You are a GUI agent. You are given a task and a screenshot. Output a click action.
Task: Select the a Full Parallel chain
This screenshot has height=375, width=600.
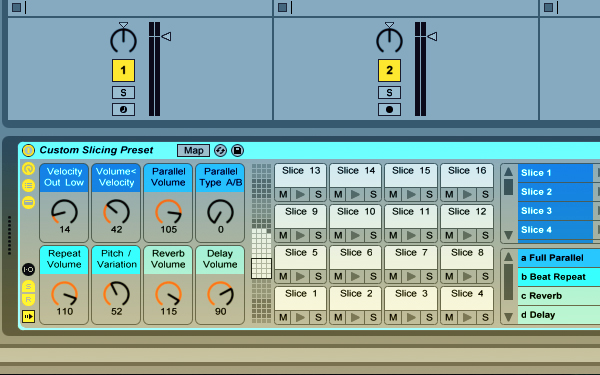pyautogui.click(x=559, y=258)
